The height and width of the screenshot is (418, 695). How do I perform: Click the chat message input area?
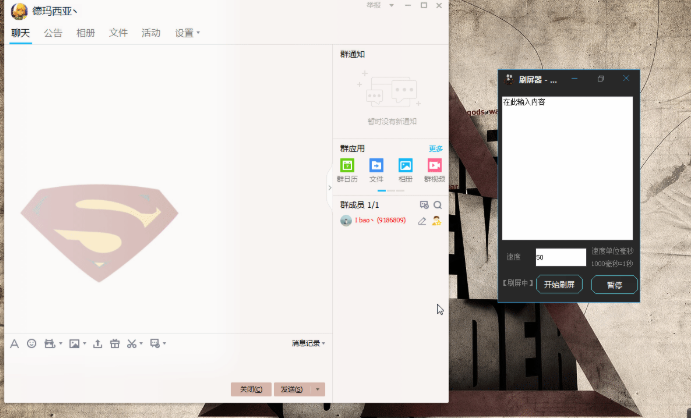[x=168, y=366]
